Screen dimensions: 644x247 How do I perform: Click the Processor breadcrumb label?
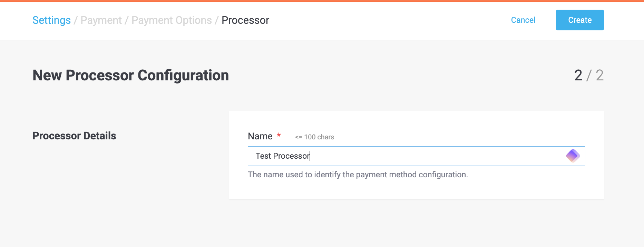(245, 20)
